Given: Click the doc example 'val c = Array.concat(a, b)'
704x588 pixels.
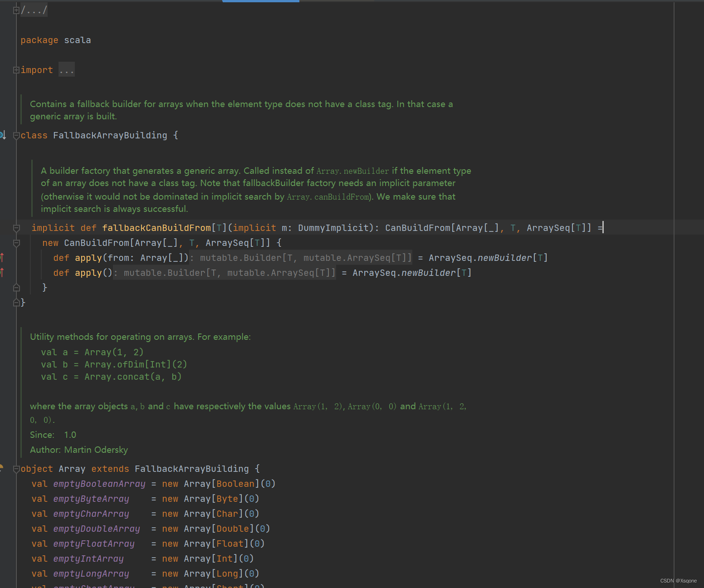Looking at the screenshot, I should pos(111,377).
